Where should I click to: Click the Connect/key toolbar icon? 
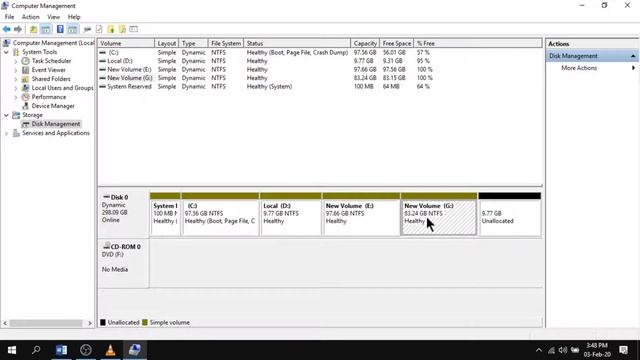coord(87,29)
